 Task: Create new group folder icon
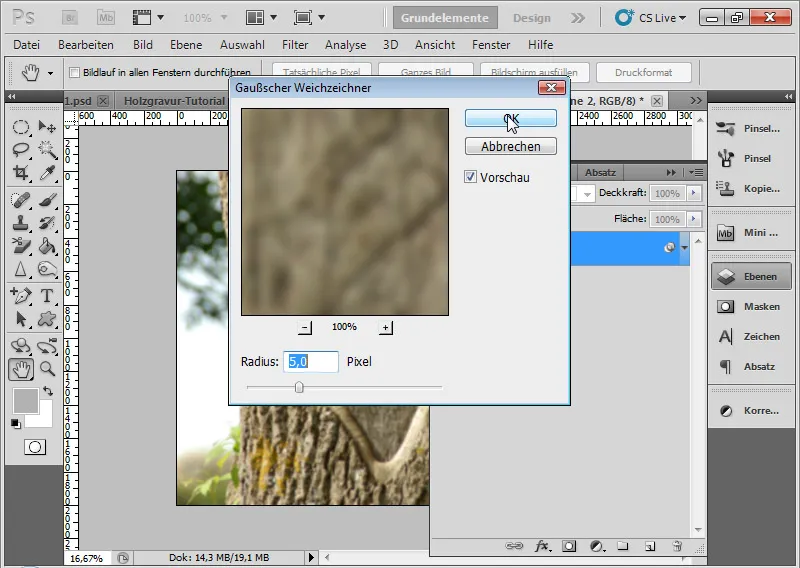(x=622, y=546)
